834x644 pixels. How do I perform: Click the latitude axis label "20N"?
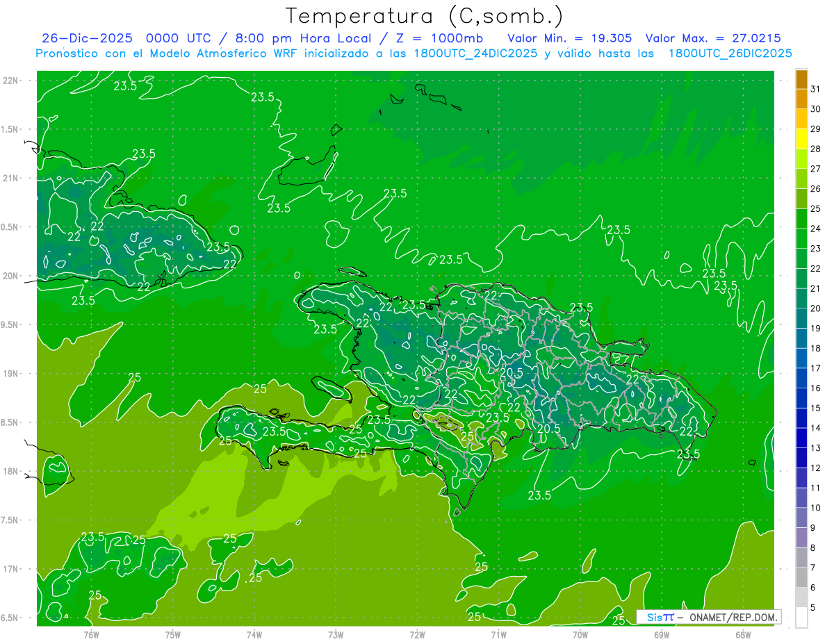(x=12, y=276)
